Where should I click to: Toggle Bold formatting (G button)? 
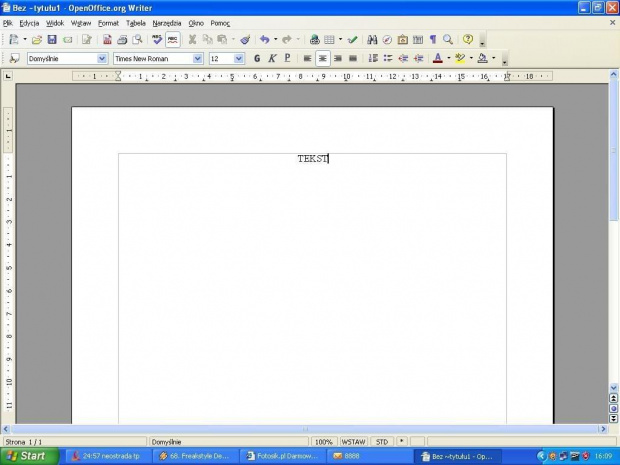257,58
